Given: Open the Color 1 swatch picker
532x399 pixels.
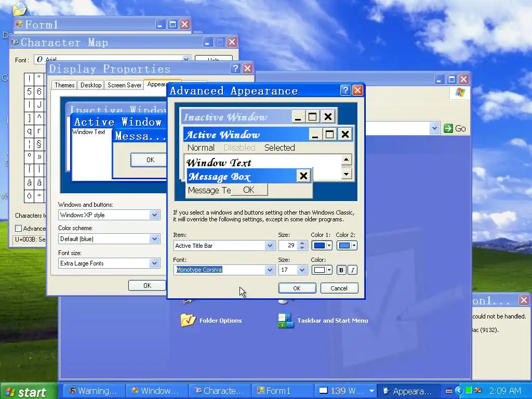Looking at the screenshot, I should [x=322, y=246].
